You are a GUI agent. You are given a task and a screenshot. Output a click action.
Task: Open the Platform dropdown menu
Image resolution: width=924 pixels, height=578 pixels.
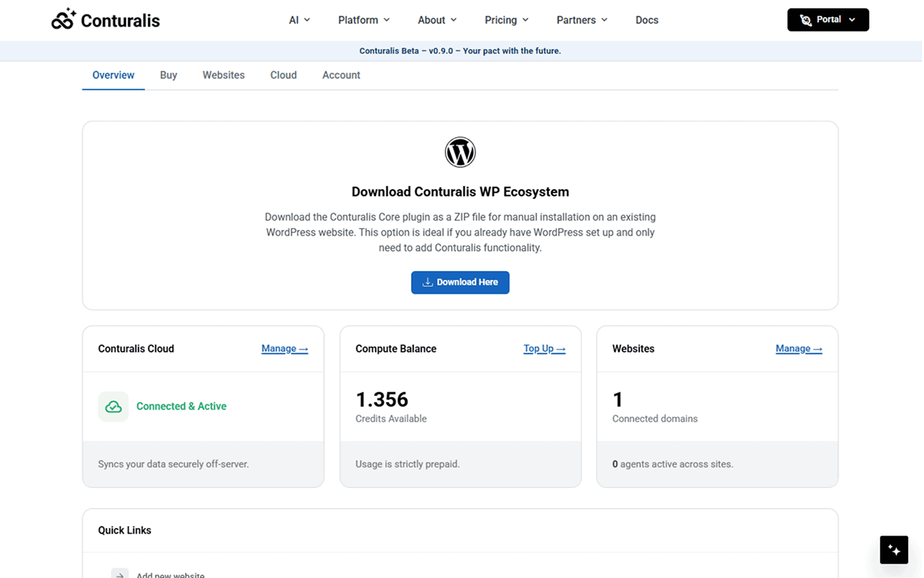[364, 20]
